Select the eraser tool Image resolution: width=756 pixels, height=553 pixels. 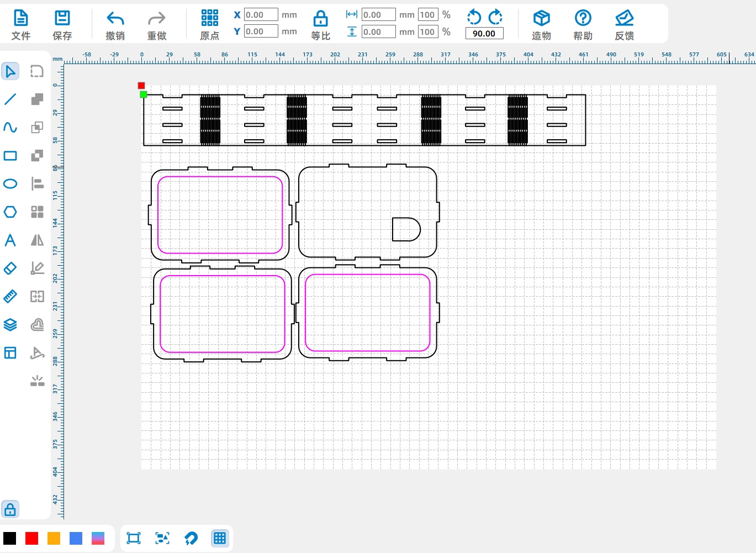10,268
